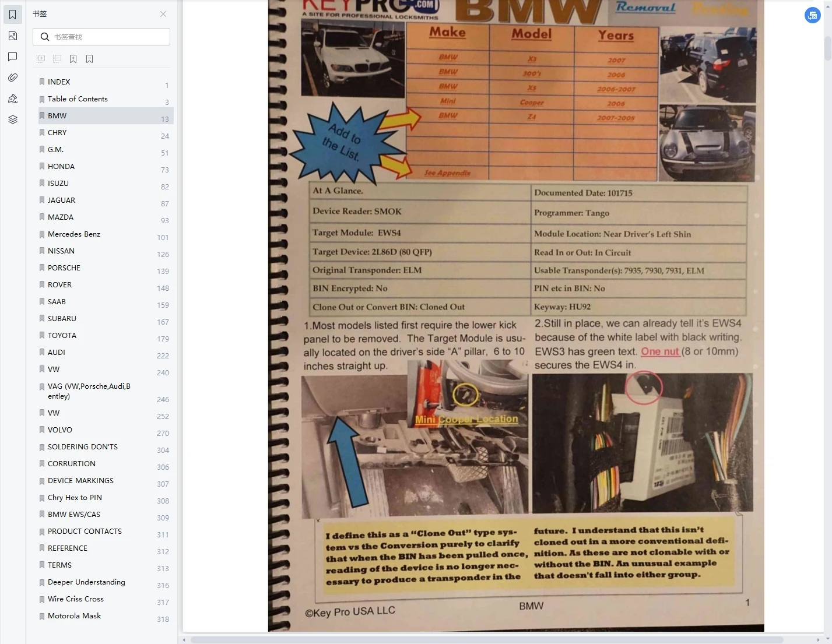
Task: Navigate to the ROVER bookmark
Action: pos(106,285)
